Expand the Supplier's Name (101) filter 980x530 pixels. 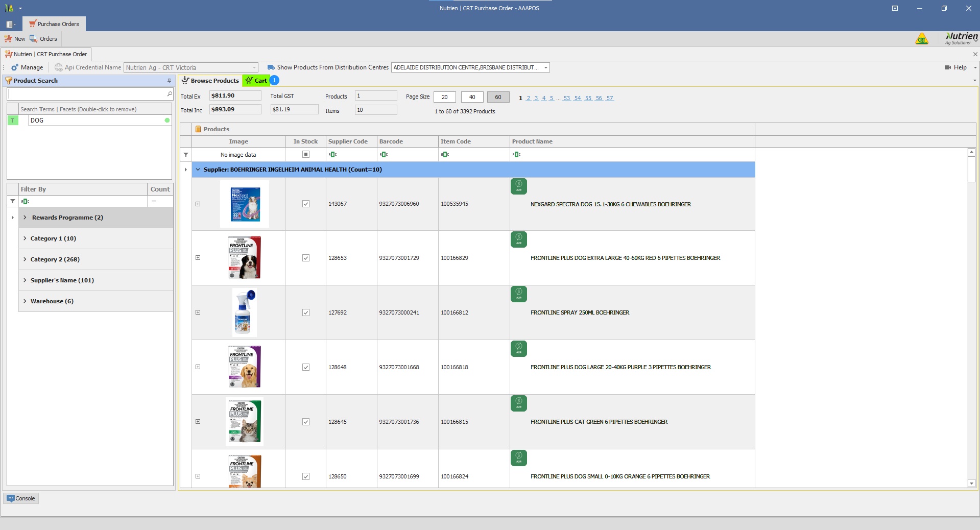click(25, 280)
